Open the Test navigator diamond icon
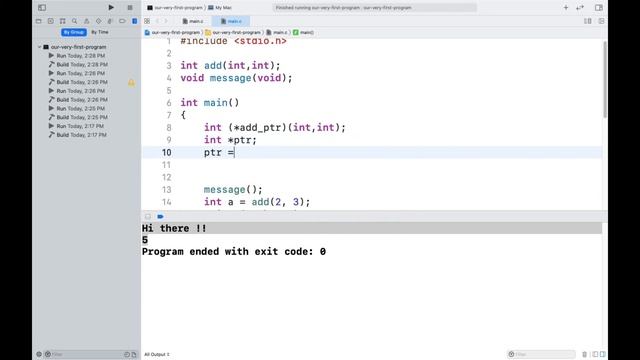 [x=98, y=21]
